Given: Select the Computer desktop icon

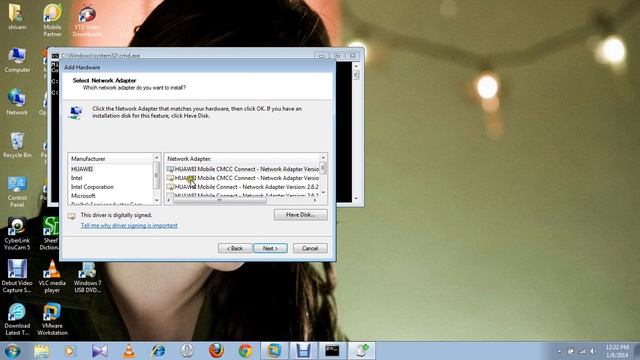Looking at the screenshot, I should click(17, 60).
